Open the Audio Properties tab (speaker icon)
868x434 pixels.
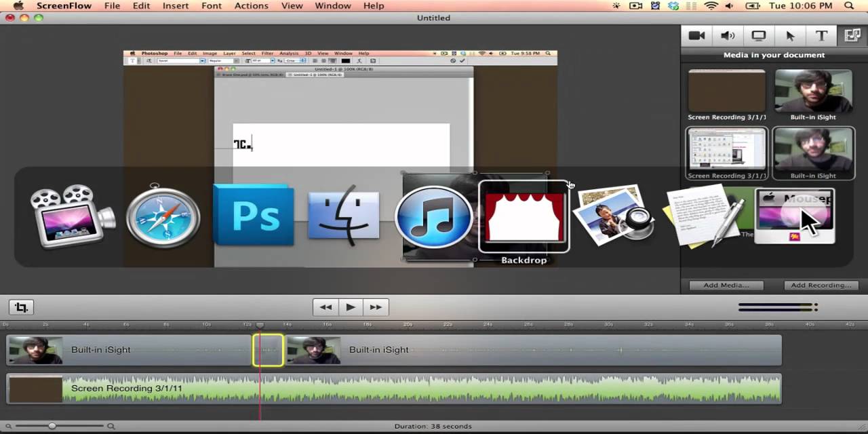728,36
